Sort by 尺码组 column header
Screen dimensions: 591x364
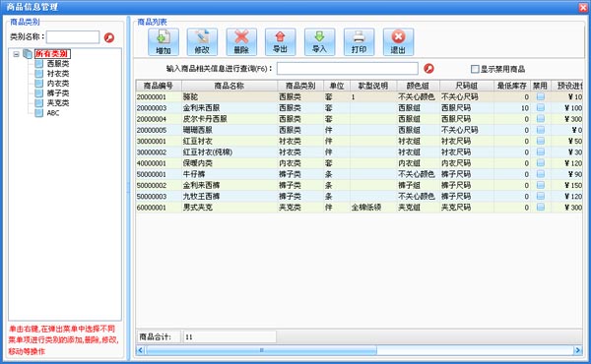pos(467,86)
